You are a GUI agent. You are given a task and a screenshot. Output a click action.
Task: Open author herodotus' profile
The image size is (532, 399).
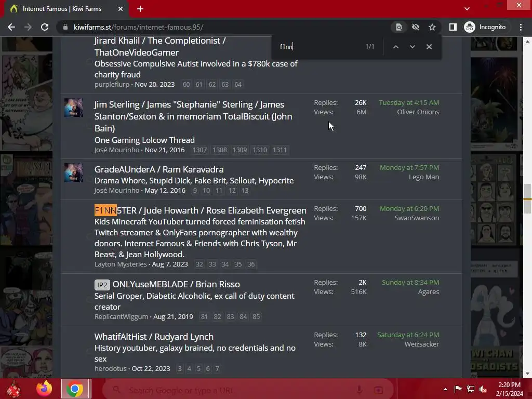tap(110, 369)
